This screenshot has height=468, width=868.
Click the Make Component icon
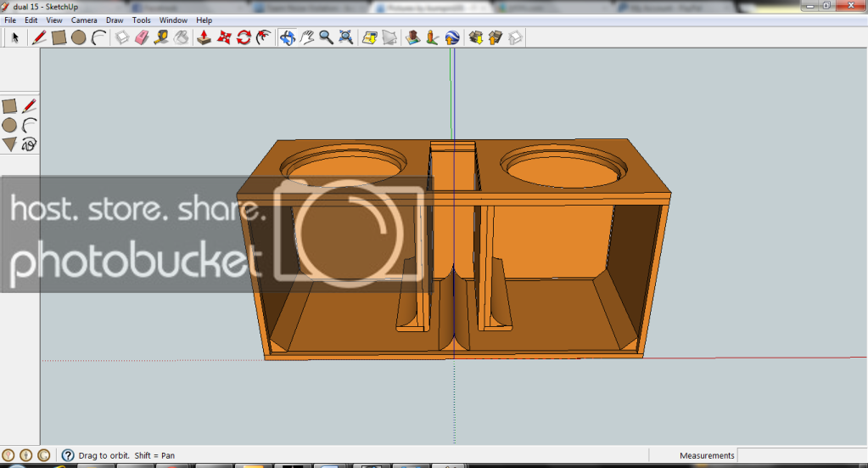pos(122,37)
